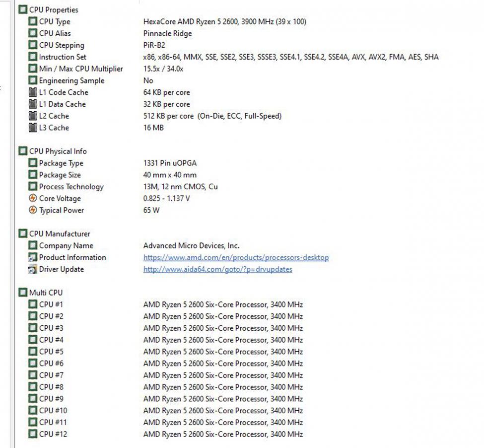The height and width of the screenshot is (448, 484).
Task: Select the CPU Type row
Action: (55, 22)
